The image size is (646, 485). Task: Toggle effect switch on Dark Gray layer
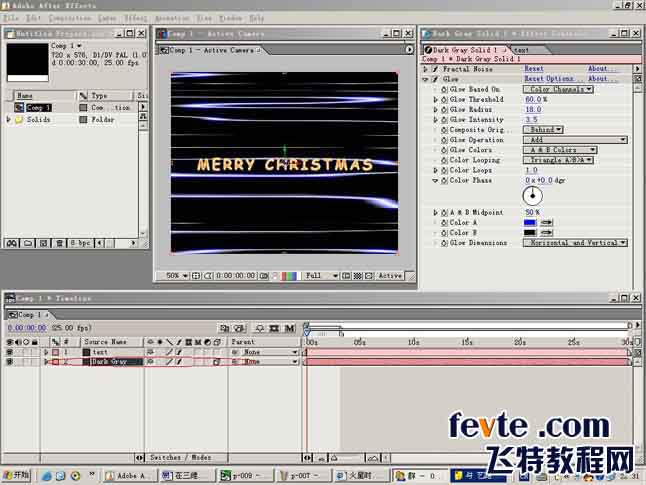click(x=179, y=362)
